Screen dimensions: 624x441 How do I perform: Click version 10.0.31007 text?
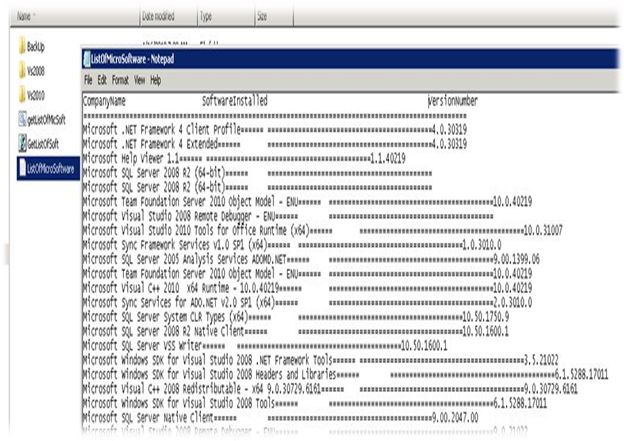[543, 230]
